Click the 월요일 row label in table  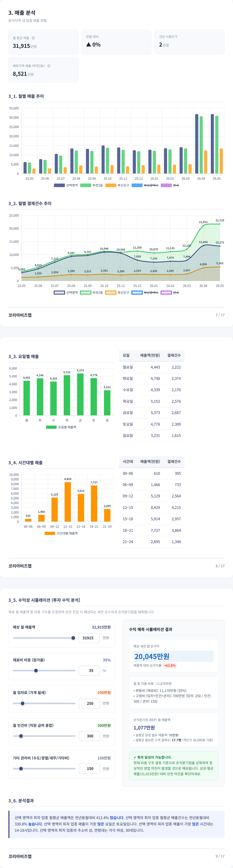click(128, 367)
